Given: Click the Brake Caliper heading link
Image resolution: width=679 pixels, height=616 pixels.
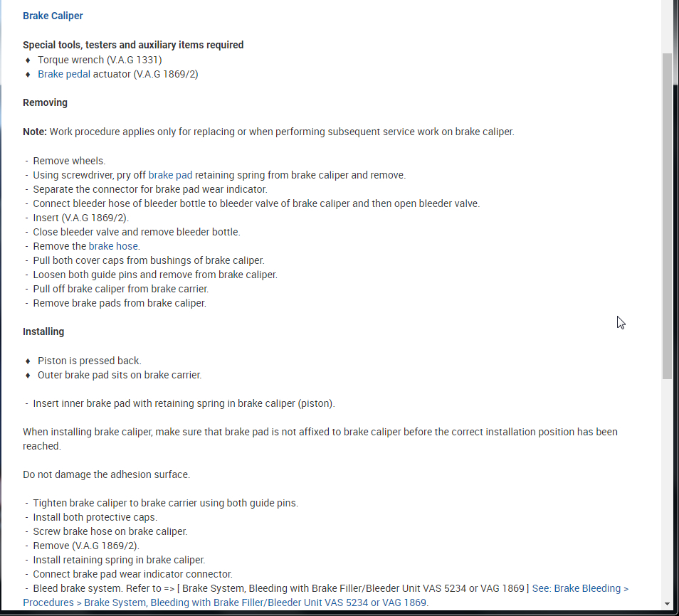Looking at the screenshot, I should tap(53, 16).
